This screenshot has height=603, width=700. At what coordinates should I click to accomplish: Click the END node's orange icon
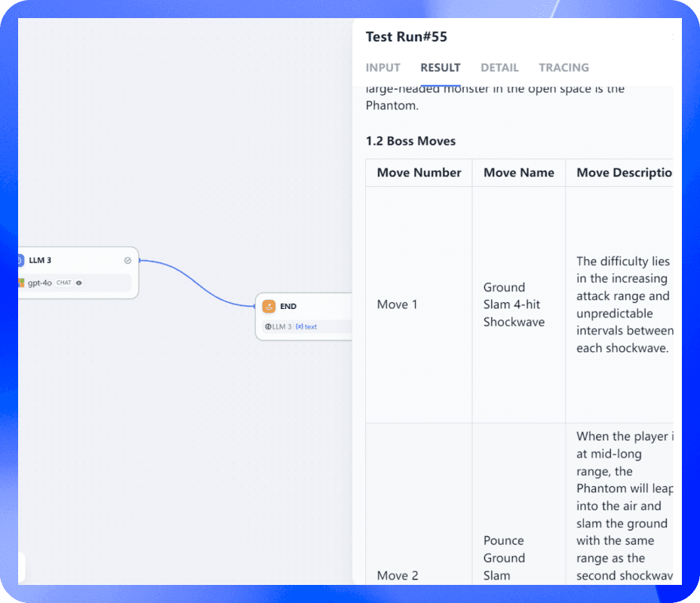tap(269, 307)
